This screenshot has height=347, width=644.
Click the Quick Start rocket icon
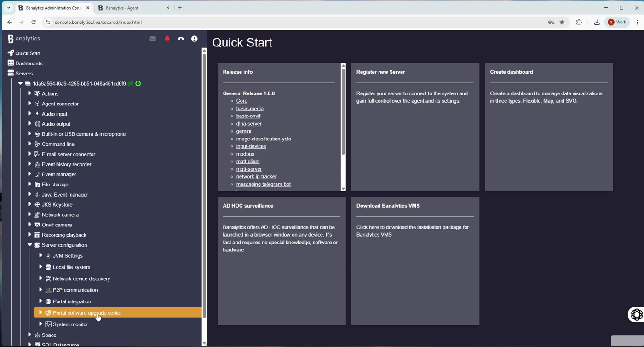click(x=11, y=53)
